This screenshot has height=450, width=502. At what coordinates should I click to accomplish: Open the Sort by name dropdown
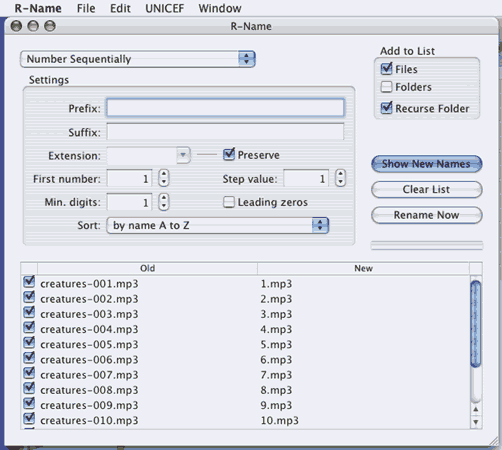pos(218,225)
